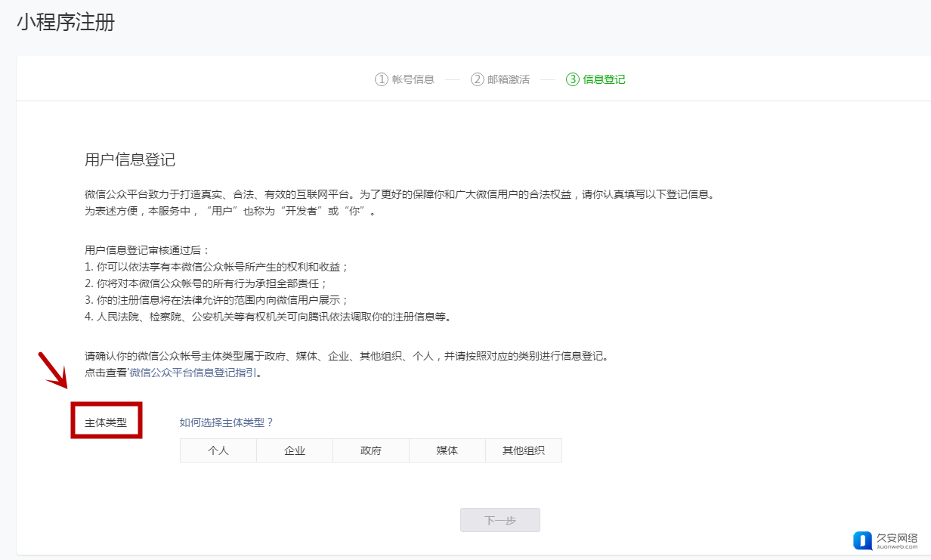Click the 主体类型 label
The height and width of the screenshot is (560, 931).
coord(106,422)
